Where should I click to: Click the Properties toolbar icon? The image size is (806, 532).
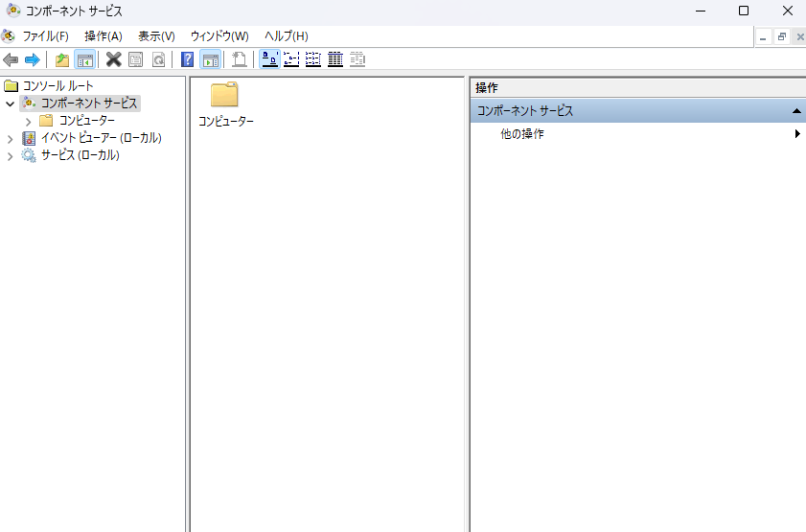point(135,59)
